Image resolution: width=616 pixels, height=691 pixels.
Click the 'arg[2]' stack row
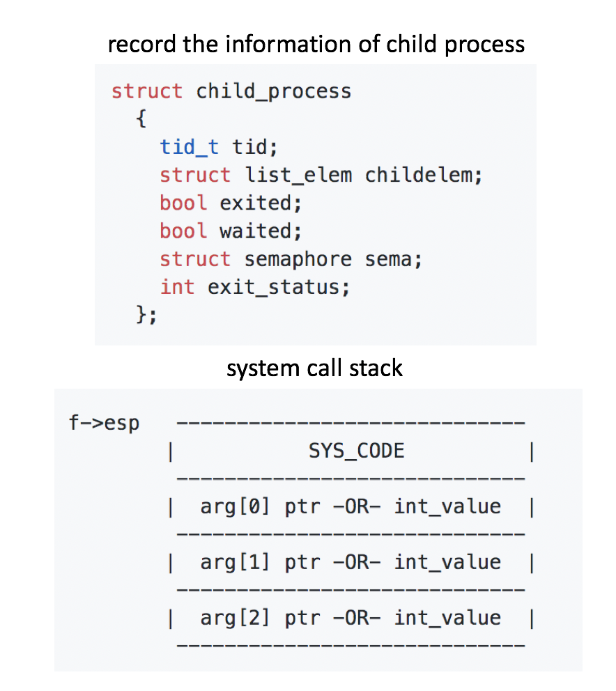pos(351,618)
